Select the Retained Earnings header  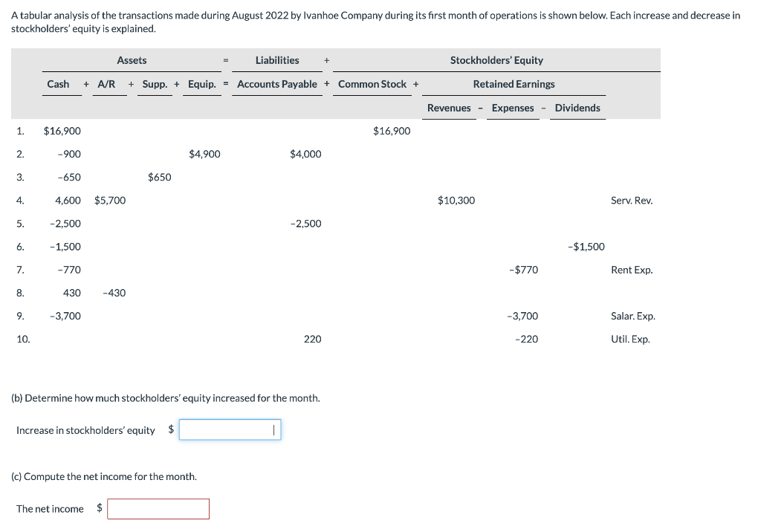[x=514, y=84]
